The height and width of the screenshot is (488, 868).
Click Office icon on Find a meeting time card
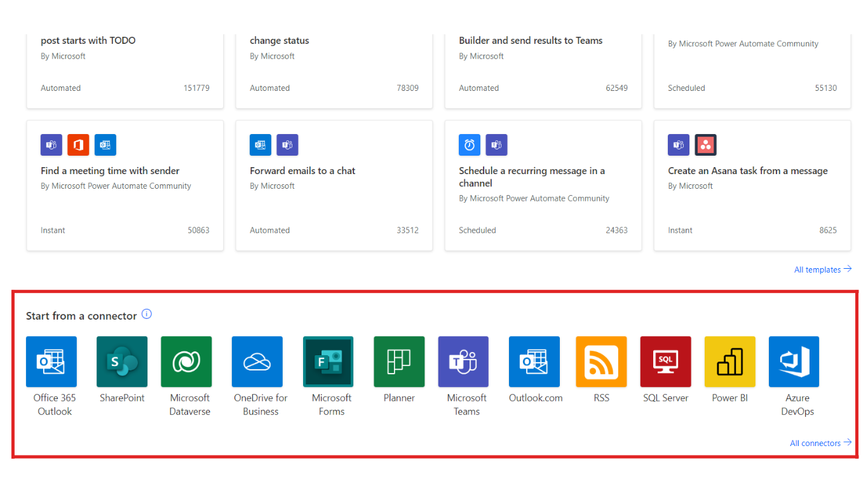click(x=78, y=145)
